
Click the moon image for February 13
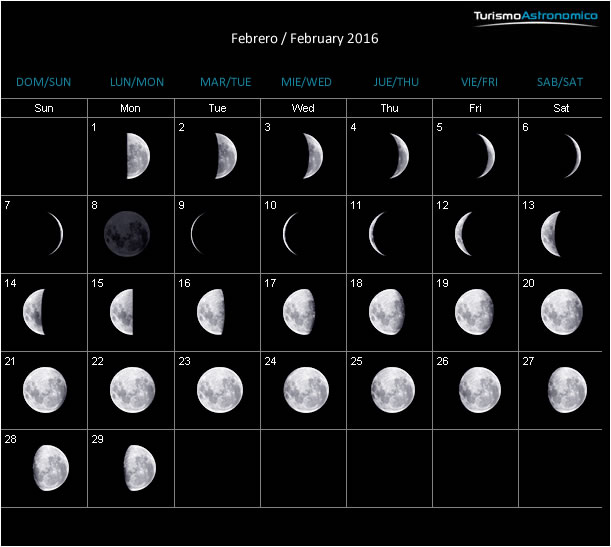click(x=551, y=234)
